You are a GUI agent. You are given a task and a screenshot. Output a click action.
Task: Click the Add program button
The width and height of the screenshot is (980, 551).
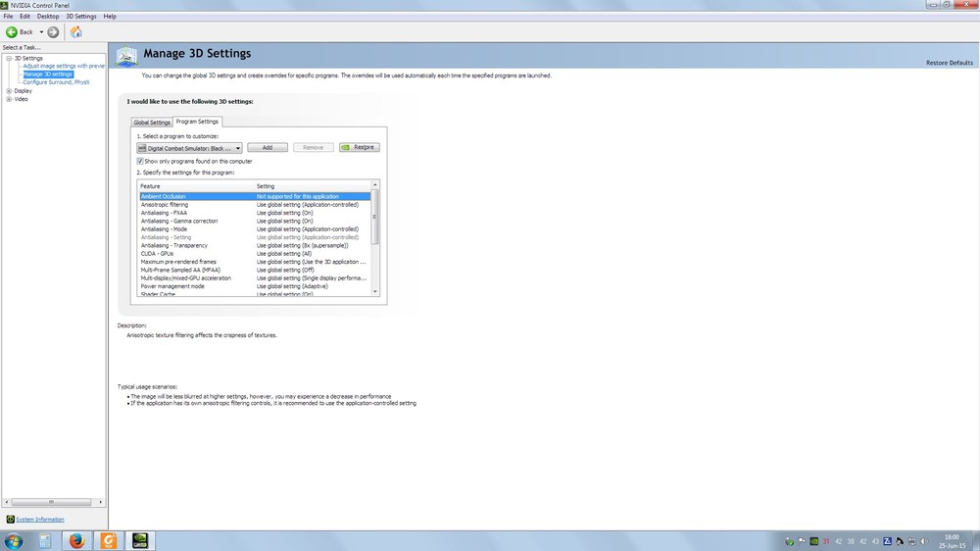pyautogui.click(x=268, y=148)
